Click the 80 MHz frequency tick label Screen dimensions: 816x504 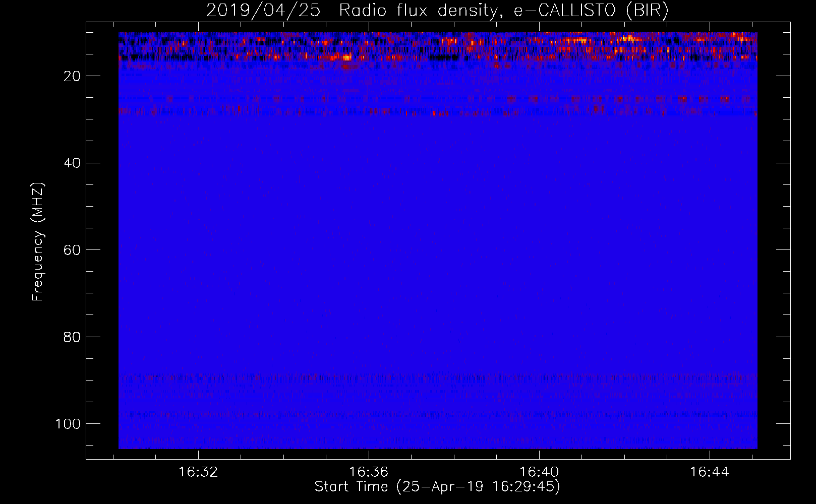72,337
